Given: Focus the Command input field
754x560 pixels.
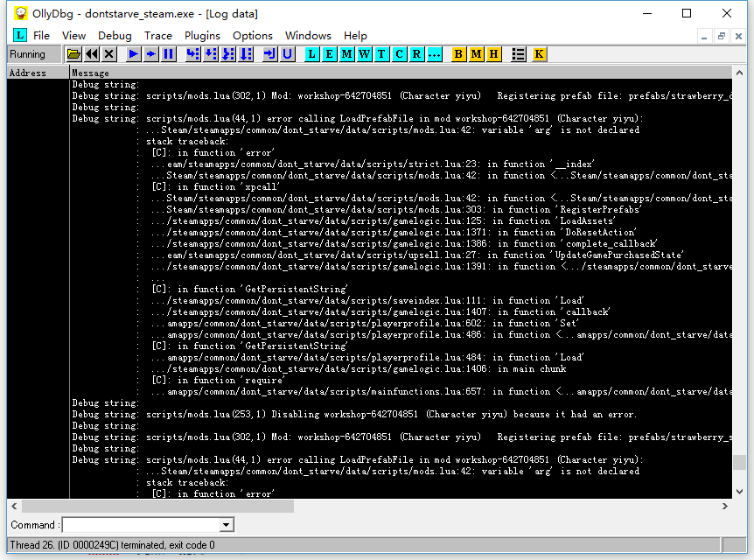Looking at the screenshot, I should (142, 525).
